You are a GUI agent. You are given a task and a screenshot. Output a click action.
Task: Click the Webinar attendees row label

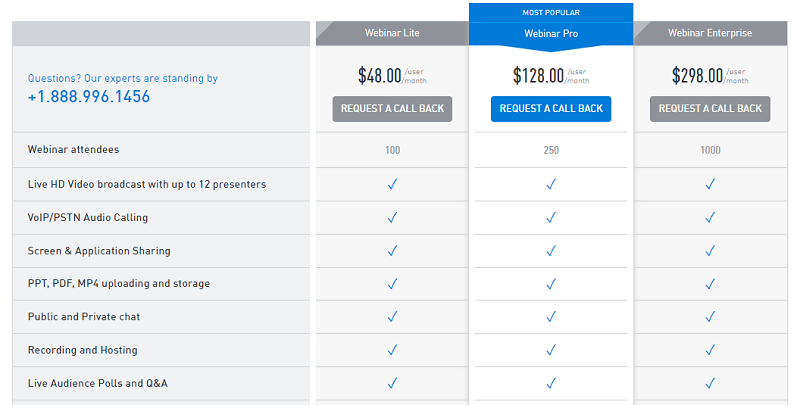[73, 149]
